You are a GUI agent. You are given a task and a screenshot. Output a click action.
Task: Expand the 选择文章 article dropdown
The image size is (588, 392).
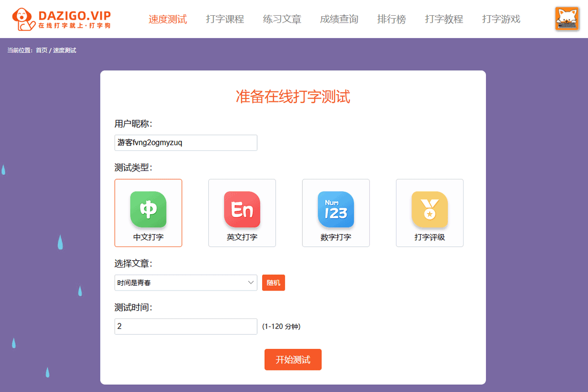(186, 283)
